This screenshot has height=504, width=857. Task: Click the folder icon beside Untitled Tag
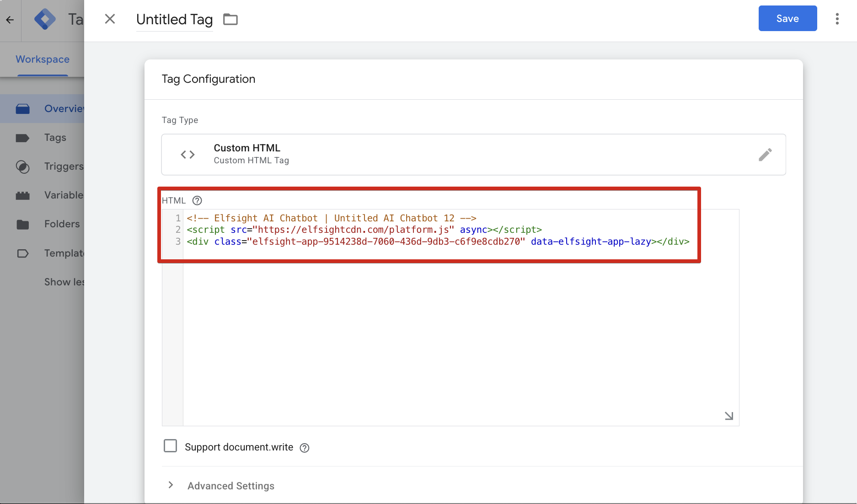[230, 19]
